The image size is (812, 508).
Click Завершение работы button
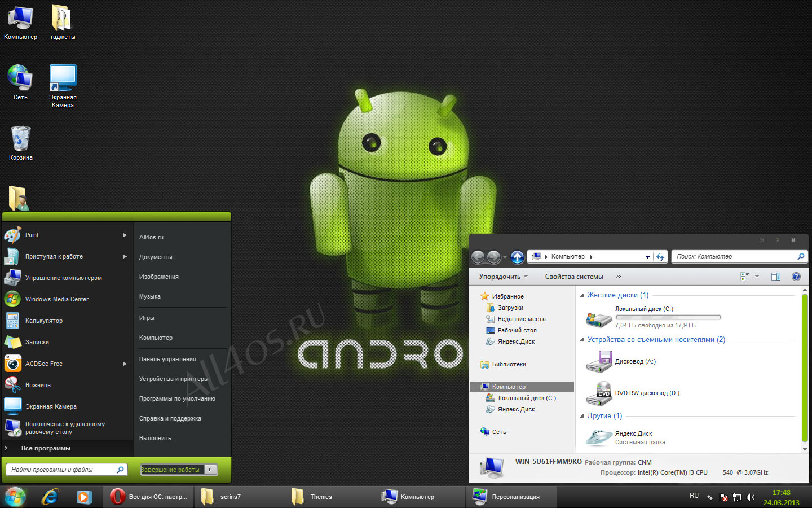pyautogui.click(x=172, y=470)
